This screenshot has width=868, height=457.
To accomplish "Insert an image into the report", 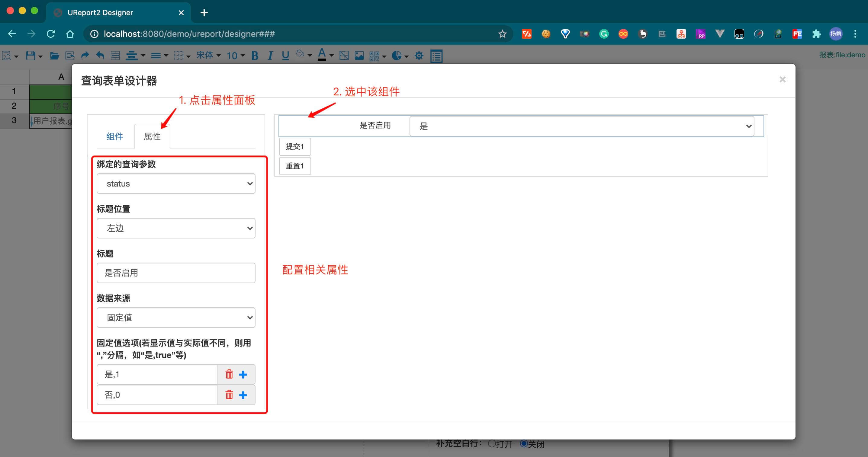I will [x=359, y=56].
